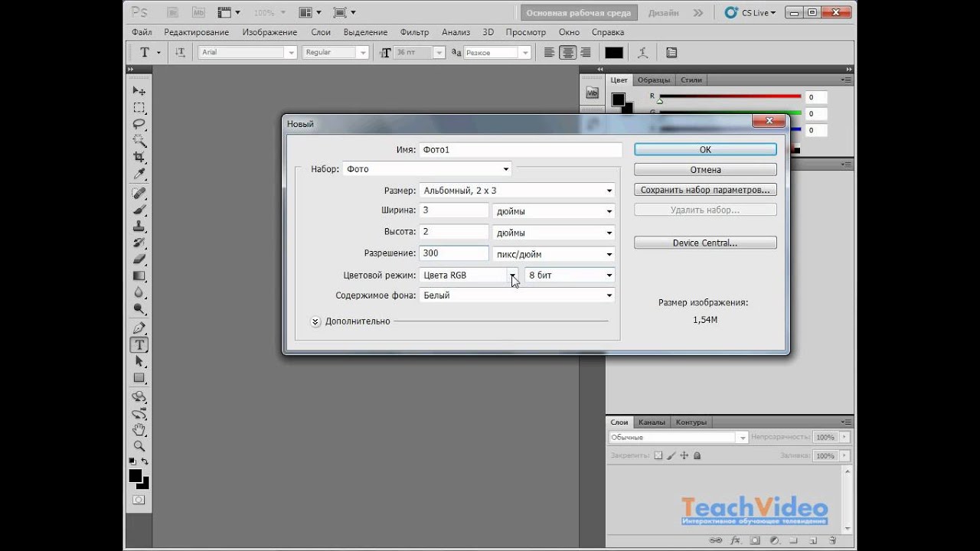The image size is (980, 551).
Task: Open the bit depth dropdown
Action: pyautogui.click(x=570, y=275)
